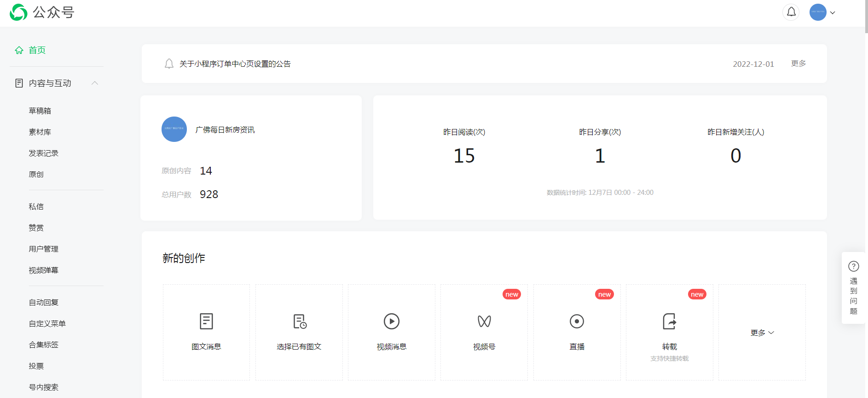Image resolution: width=868 pixels, height=398 pixels.
Task: Choose 选择已有图文 option
Action: click(299, 332)
